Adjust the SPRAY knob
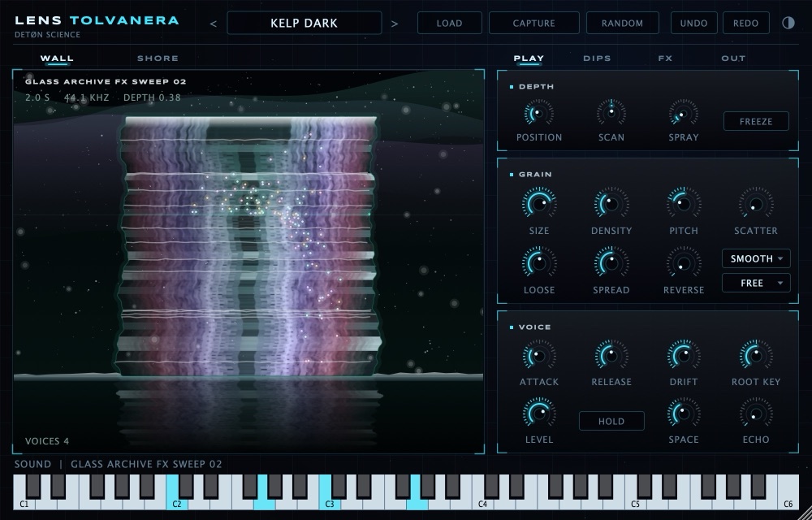The width and height of the screenshot is (812, 520). 684,113
